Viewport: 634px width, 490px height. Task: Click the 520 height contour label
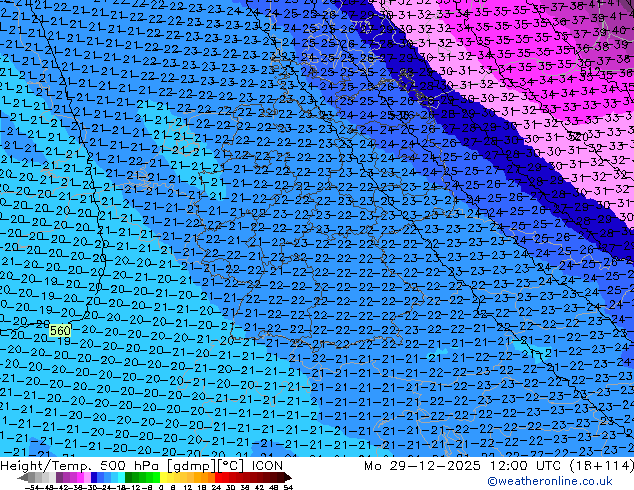pyautogui.click(x=577, y=135)
